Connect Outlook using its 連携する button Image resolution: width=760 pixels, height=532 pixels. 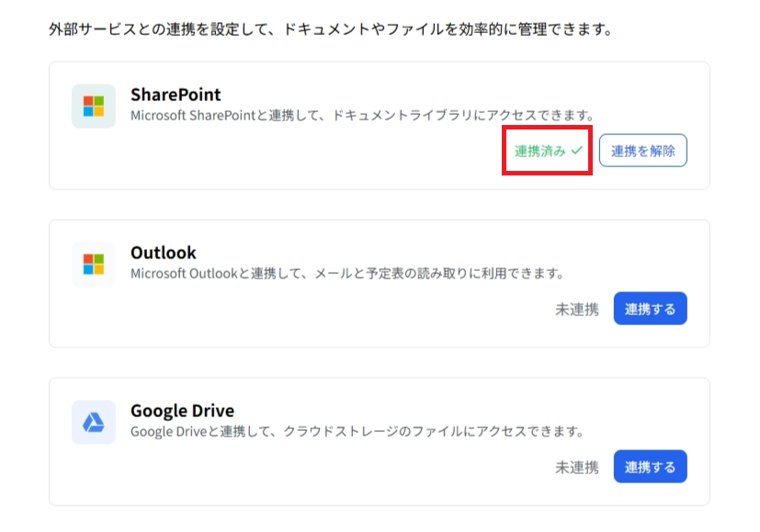point(650,309)
